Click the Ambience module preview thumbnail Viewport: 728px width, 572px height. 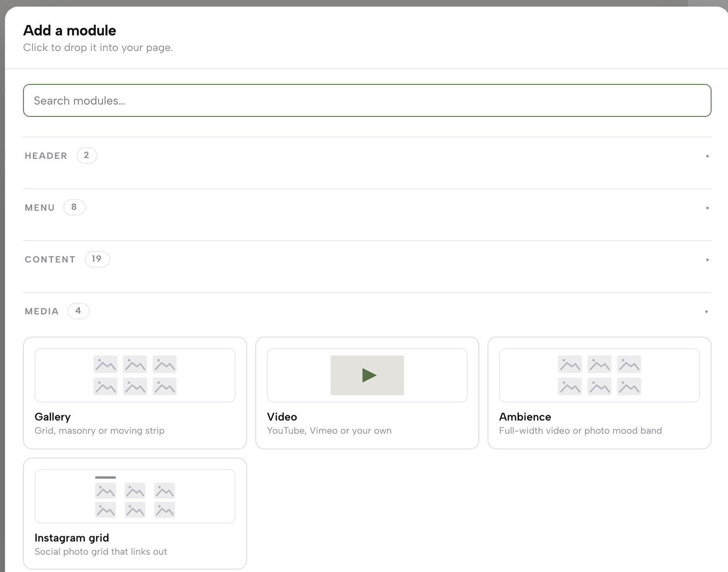pos(599,375)
